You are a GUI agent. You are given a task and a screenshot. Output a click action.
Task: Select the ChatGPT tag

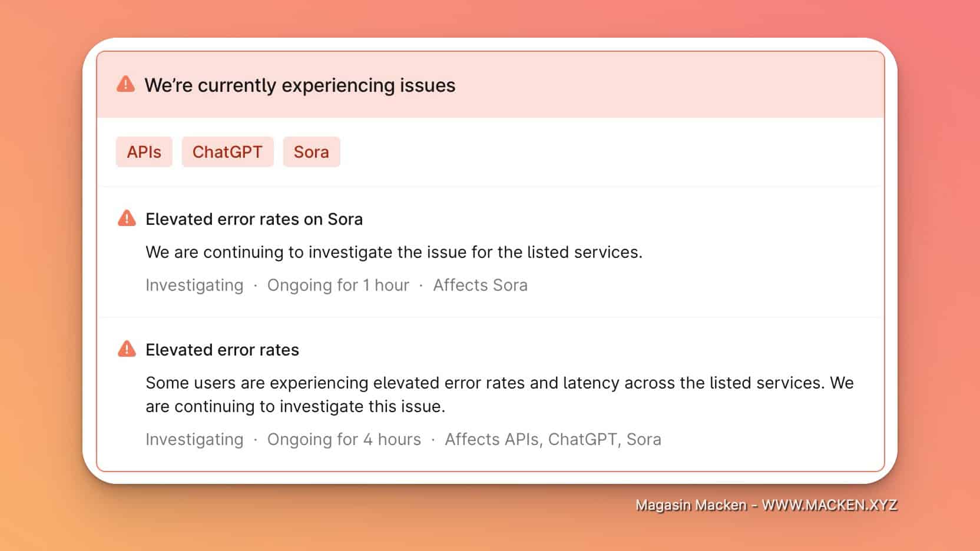tap(227, 152)
